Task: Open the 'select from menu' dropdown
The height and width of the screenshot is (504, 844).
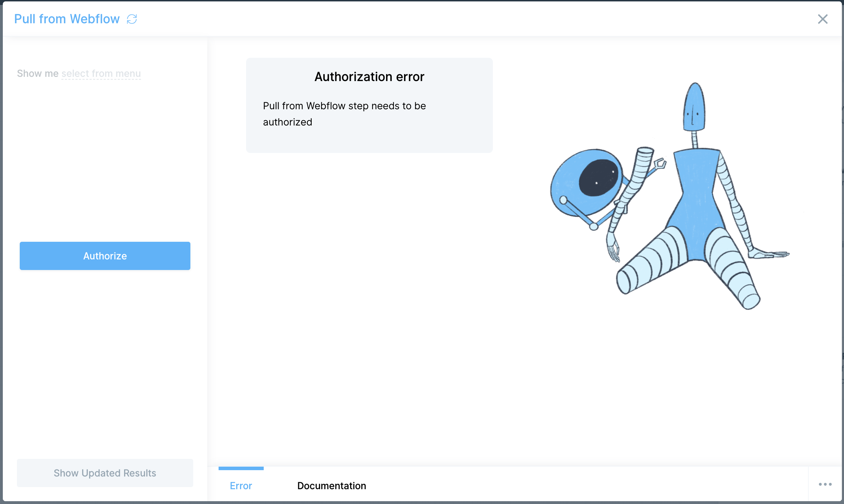Action: pos(101,73)
